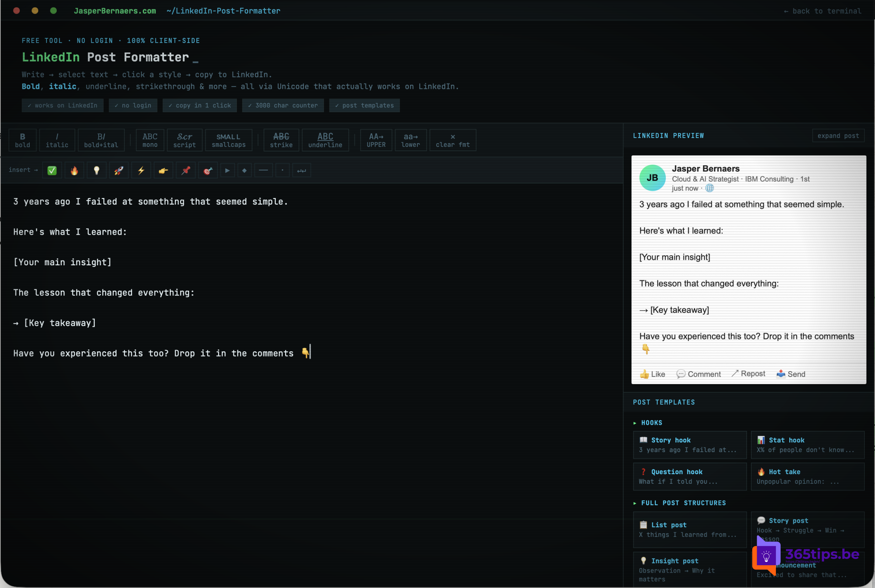Image resolution: width=875 pixels, height=588 pixels.
Task: Load the List post structure template
Action: tap(690, 530)
